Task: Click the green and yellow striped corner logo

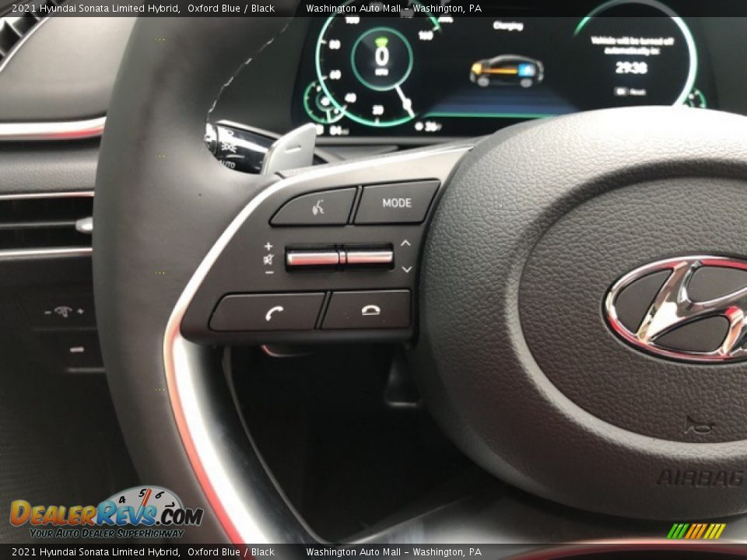Action: tap(696, 531)
